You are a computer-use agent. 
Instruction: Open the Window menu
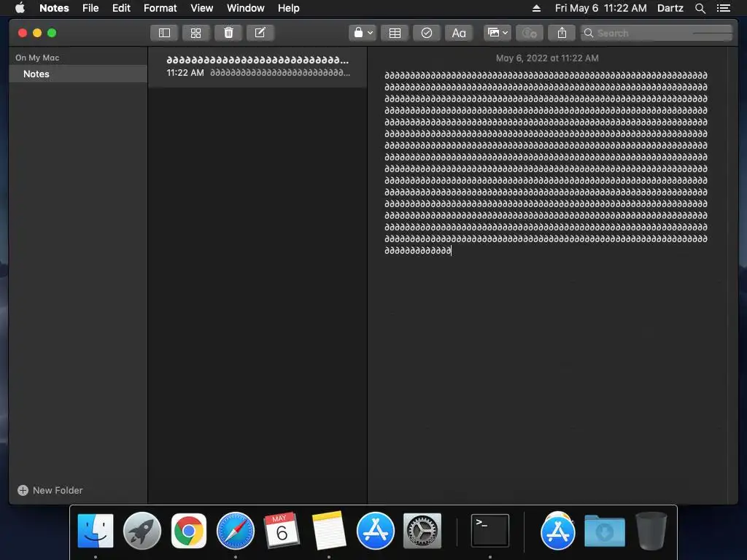pos(245,8)
